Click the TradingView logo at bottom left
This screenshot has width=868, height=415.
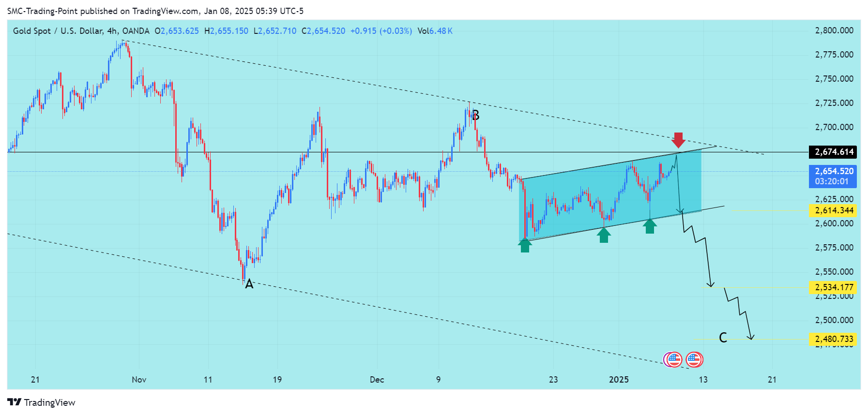[41, 402]
